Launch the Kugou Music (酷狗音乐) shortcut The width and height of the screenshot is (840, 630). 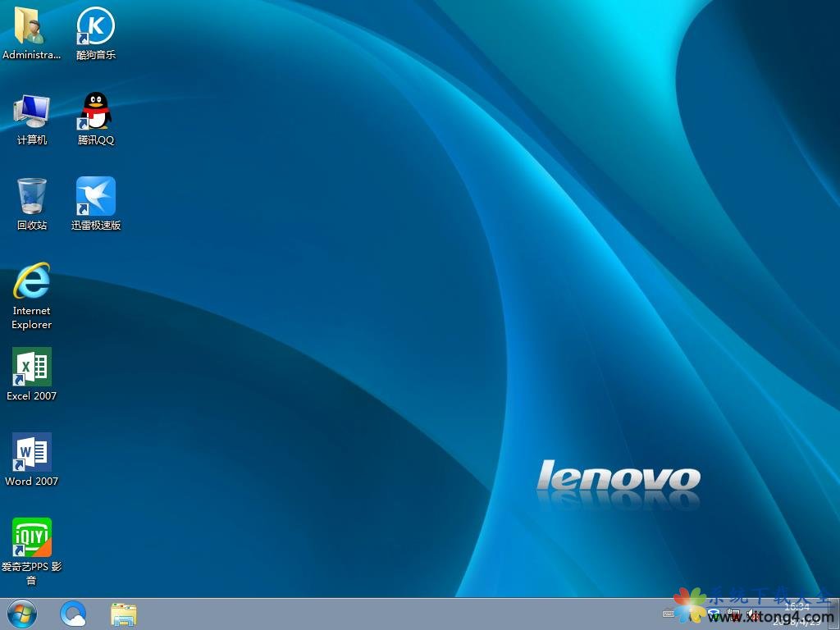(x=96, y=28)
